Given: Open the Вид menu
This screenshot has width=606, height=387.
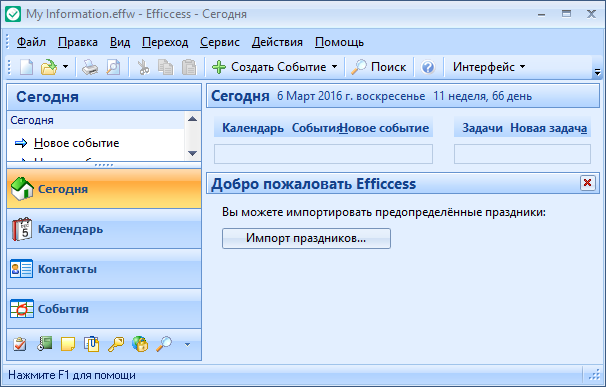Looking at the screenshot, I should pos(120,42).
